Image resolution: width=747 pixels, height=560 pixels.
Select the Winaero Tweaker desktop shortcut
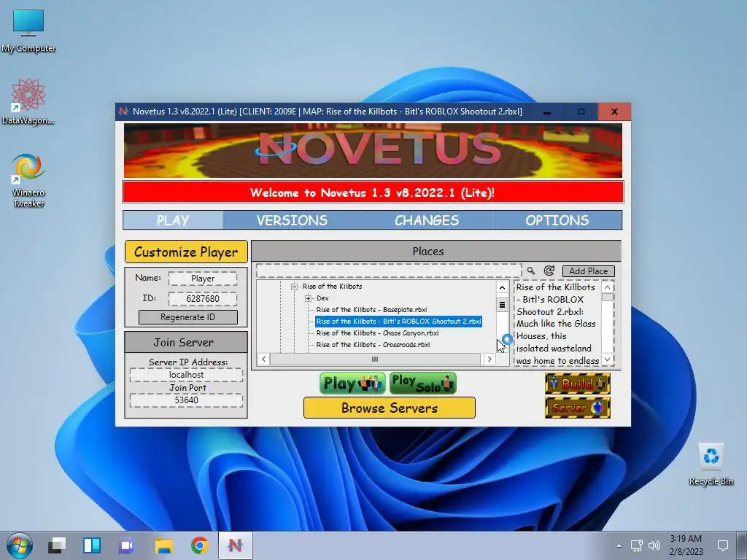pyautogui.click(x=28, y=181)
